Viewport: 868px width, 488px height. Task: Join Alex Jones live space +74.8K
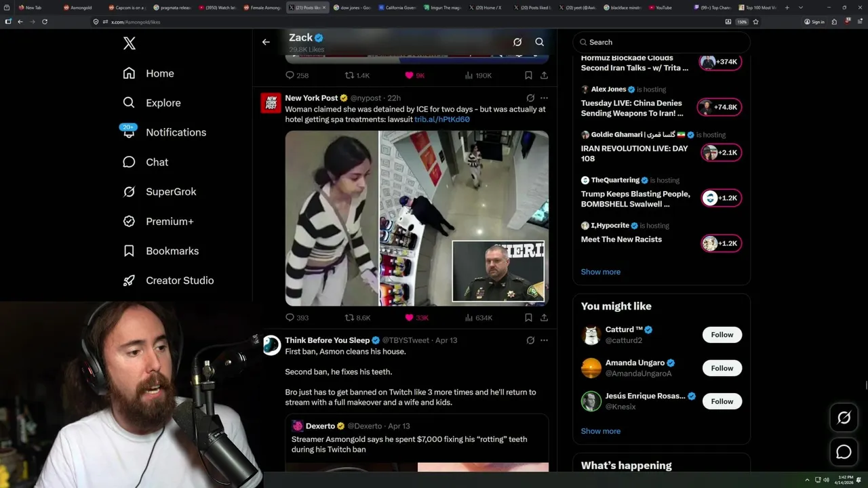719,107
